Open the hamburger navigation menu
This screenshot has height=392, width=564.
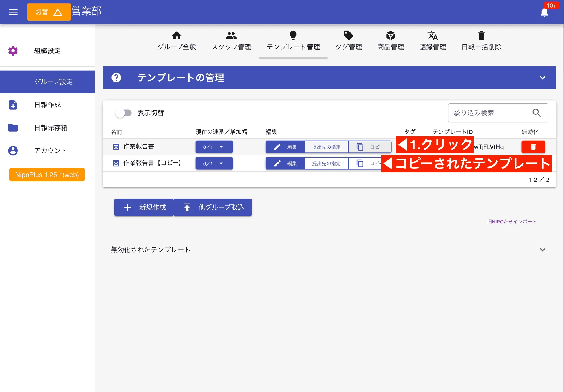pos(13,12)
